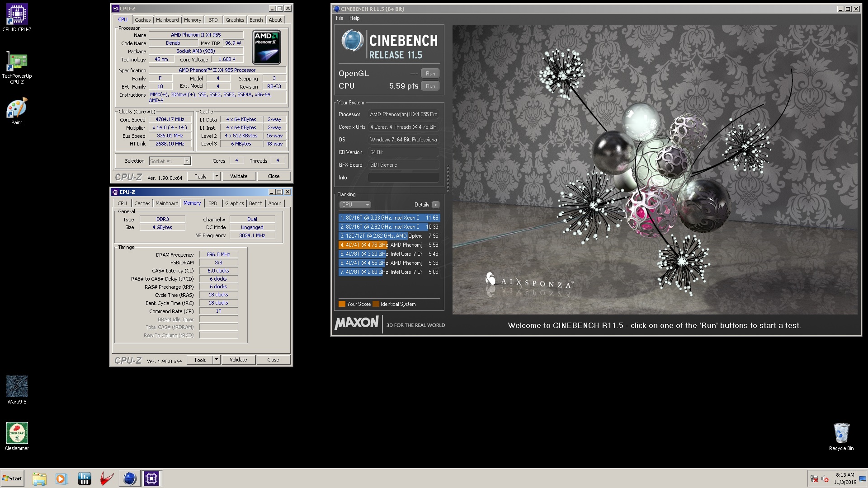This screenshot has width=868, height=488.
Task: Click the Core Speed value 4704.17 MHz
Action: (x=170, y=119)
